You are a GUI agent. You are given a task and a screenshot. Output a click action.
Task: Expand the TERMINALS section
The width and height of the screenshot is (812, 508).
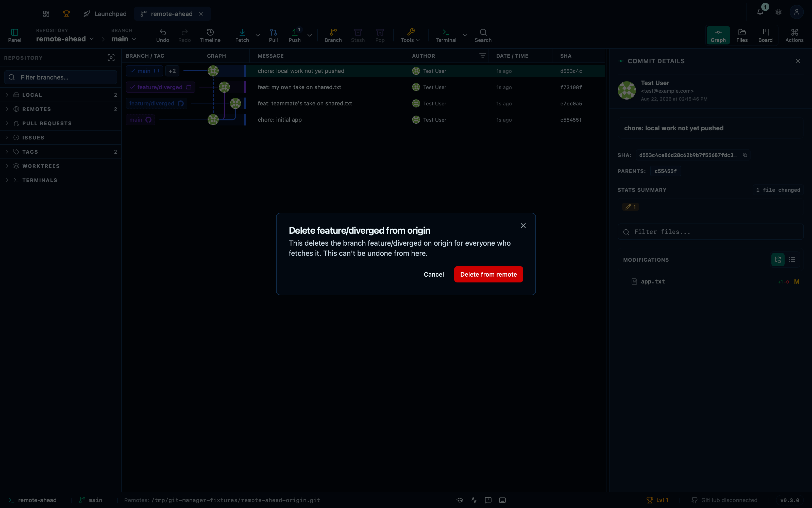61,180
